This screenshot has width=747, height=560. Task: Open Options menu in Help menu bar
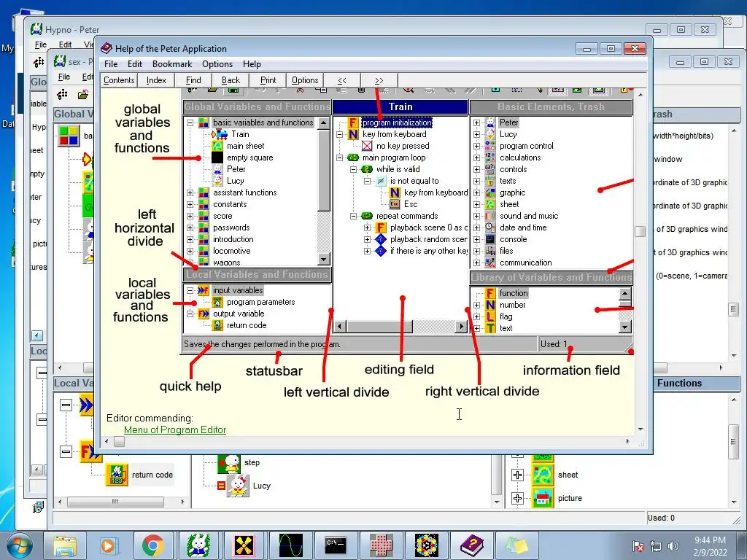(x=217, y=64)
